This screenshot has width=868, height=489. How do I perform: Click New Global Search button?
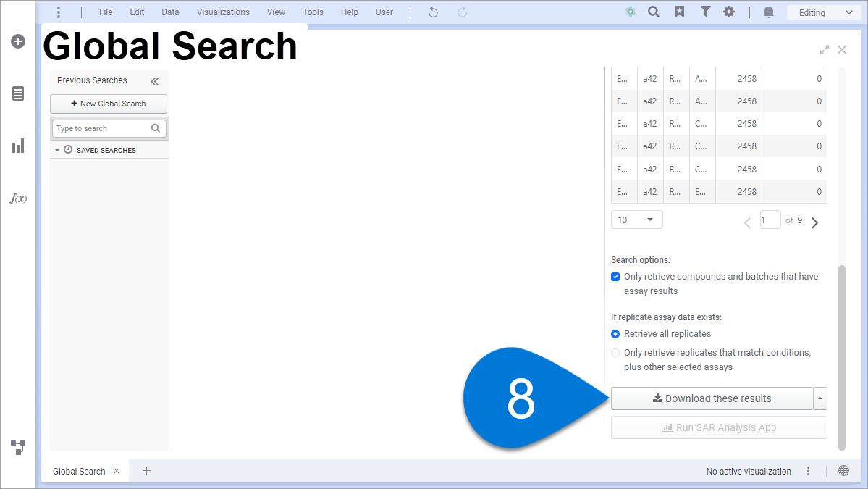pyautogui.click(x=109, y=104)
